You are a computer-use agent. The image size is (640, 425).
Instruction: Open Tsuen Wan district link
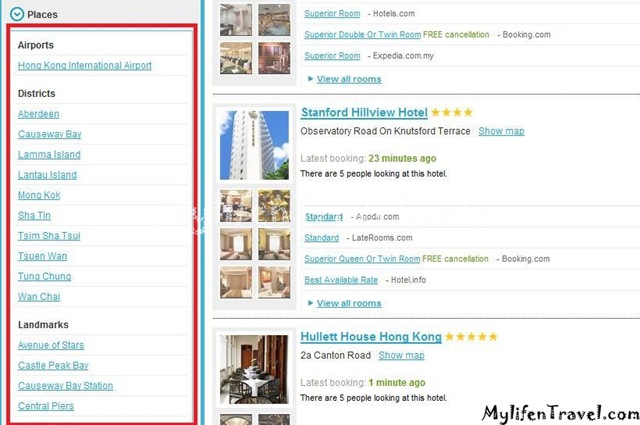[42, 256]
